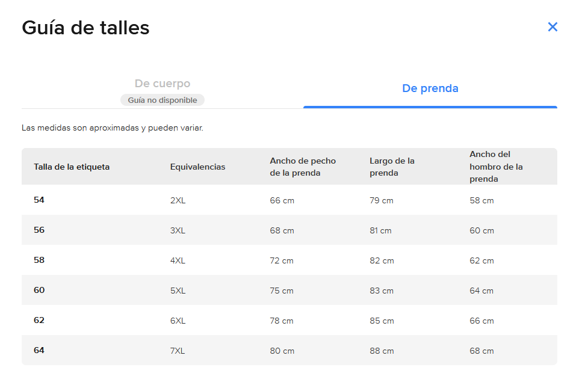Close the Guía de talles dialog

point(552,27)
